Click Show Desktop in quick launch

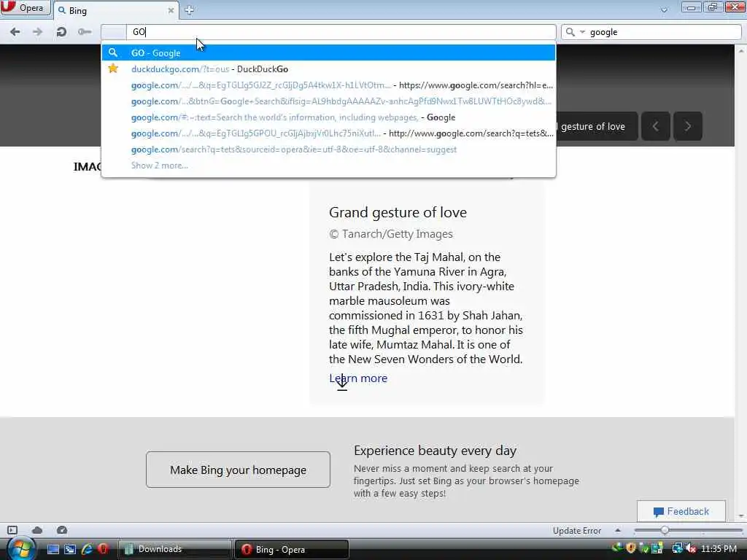coord(53,549)
